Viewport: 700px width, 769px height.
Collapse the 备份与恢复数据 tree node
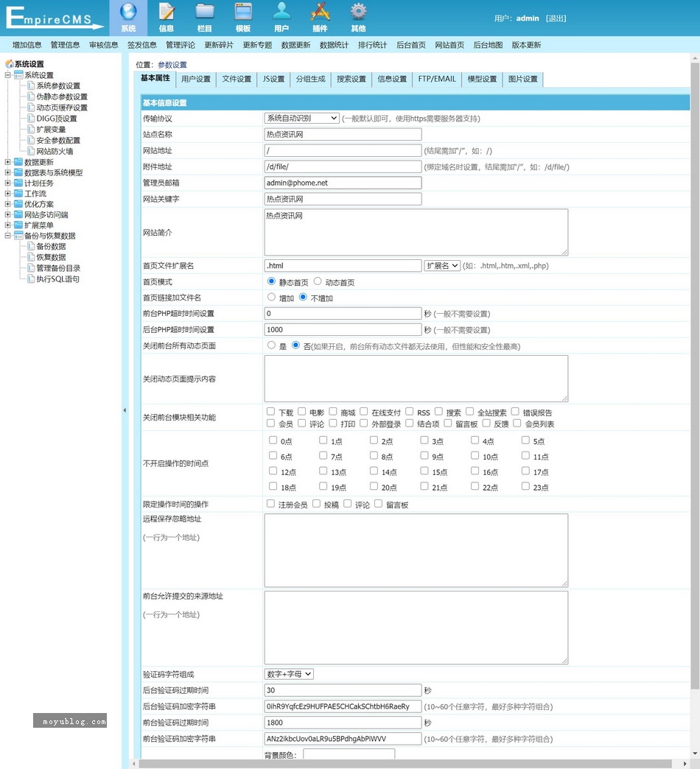pyautogui.click(x=8, y=236)
